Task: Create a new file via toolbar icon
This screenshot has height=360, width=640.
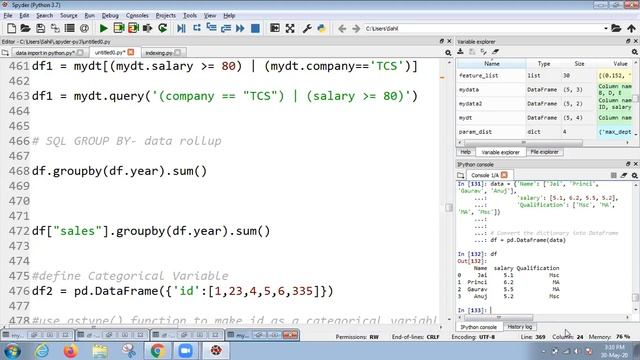Action: pos(11,28)
